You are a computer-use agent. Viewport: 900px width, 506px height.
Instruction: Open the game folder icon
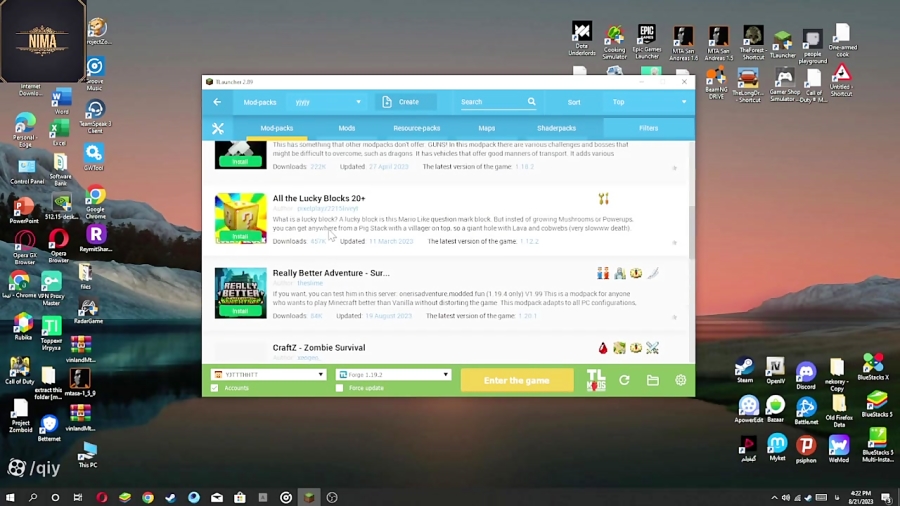[x=653, y=380]
